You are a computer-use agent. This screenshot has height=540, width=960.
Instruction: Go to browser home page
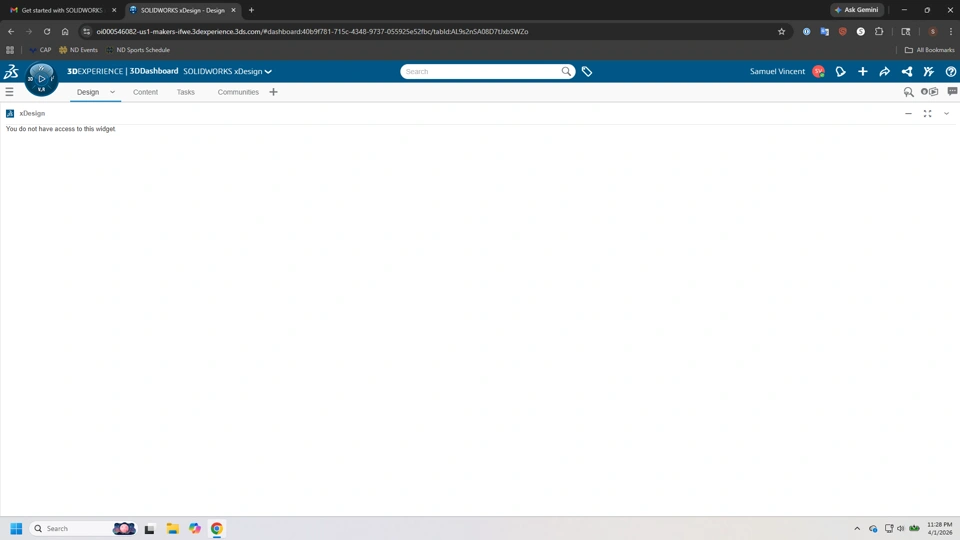click(x=65, y=31)
